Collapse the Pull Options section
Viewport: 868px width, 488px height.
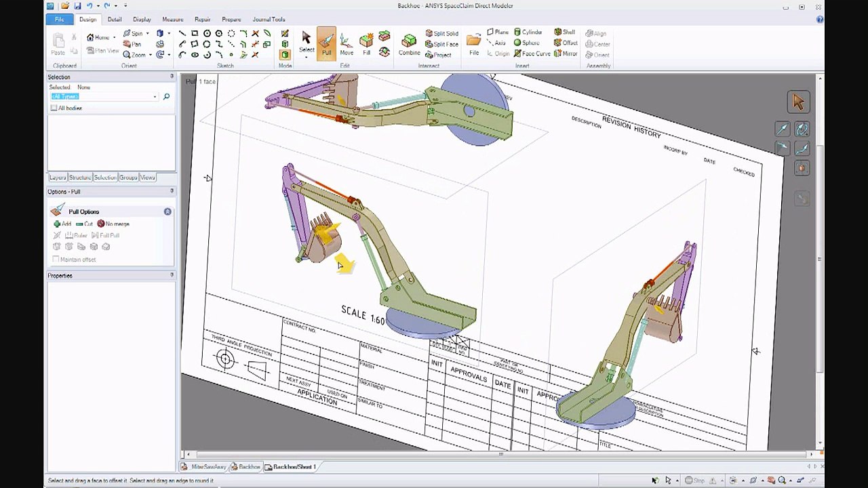click(167, 211)
